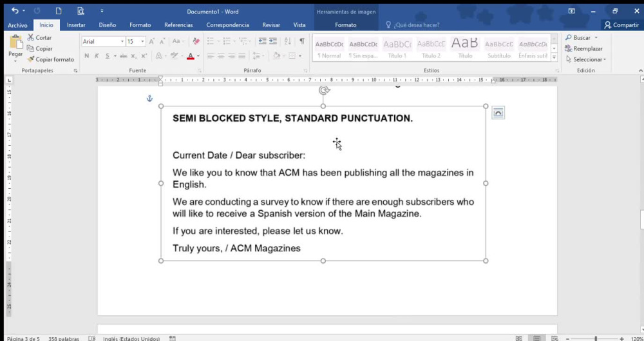
Task: Toggle underline (S) formatting
Action: [107, 56]
